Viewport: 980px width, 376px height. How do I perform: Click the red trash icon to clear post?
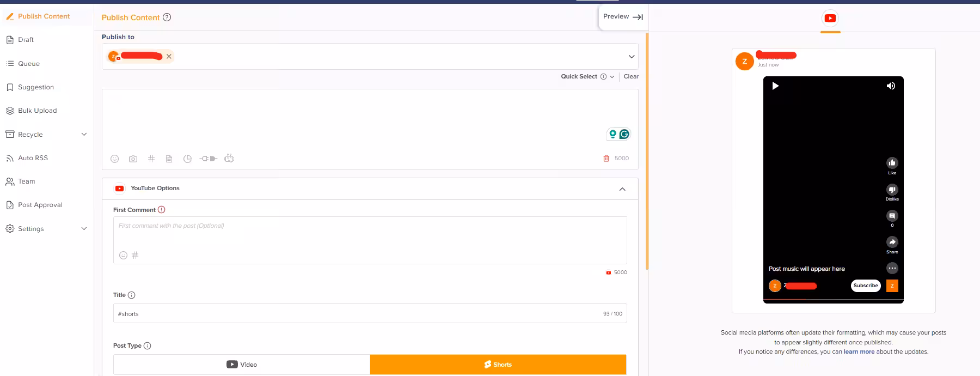pyautogui.click(x=606, y=159)
